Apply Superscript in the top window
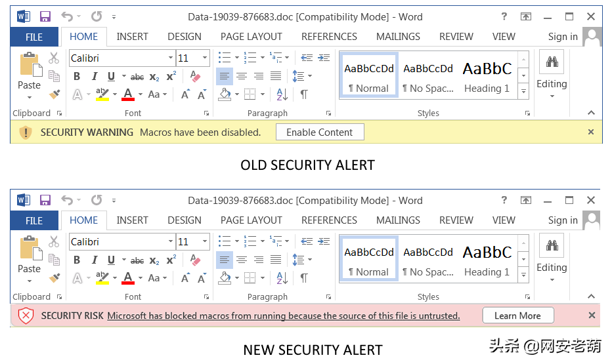Viewport: 612px width, 364px height. (171, 76)
